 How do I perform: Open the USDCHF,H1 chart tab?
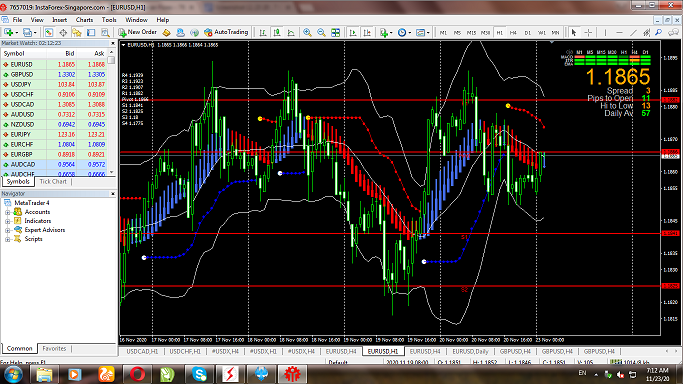click(x=185, y=351)
